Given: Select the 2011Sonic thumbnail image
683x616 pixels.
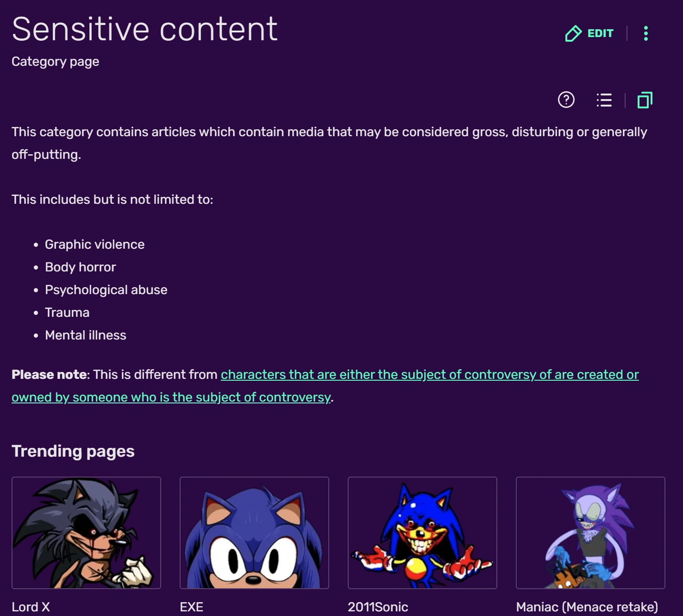Looking at the screenshot, I should [422, 533].
